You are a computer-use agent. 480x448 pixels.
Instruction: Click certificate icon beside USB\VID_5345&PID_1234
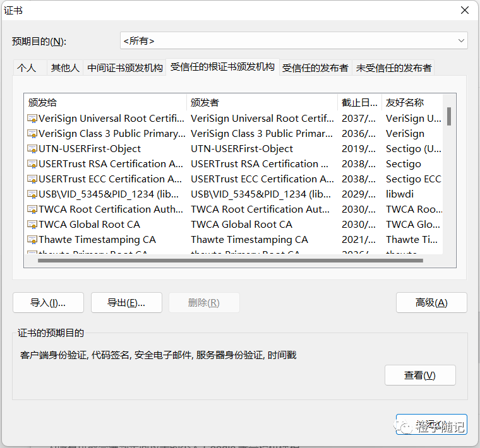pos(32,194)
